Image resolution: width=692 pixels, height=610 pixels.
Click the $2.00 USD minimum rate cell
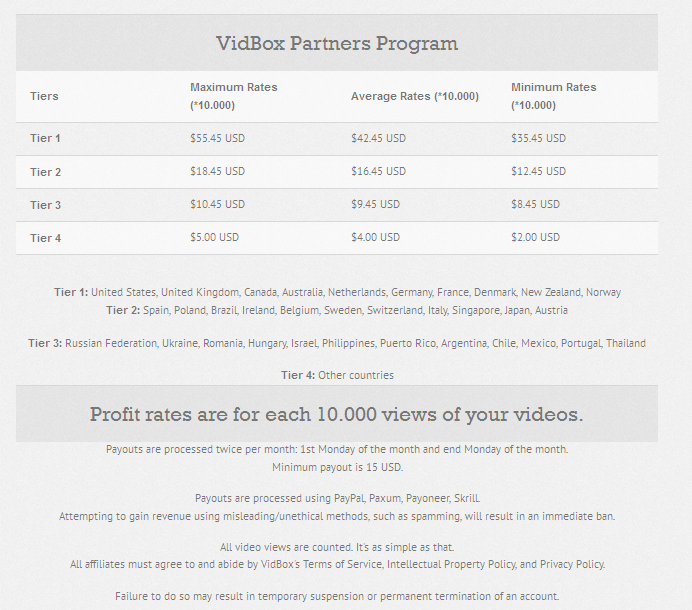coord(535,237)
